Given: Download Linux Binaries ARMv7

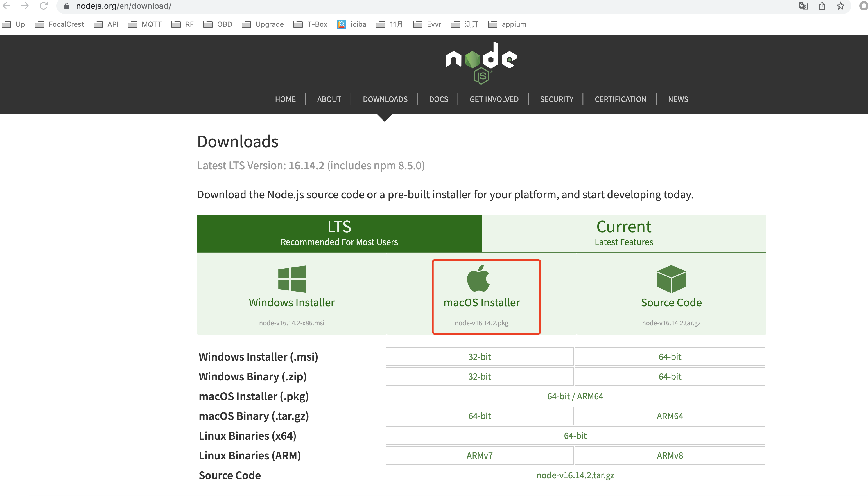Looking at the screenshot, I should [479, 455].
